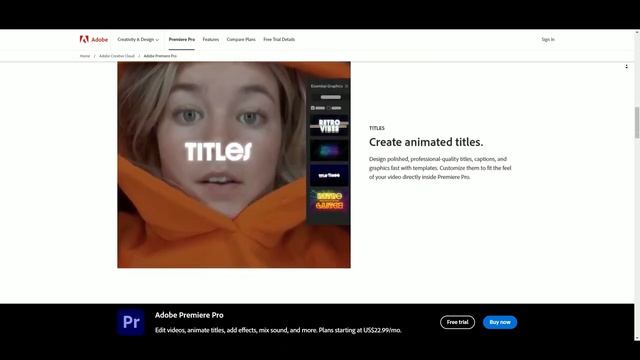The width and height of the screenshot is (640, 360).
Task: Click the page vertical scrollbar thumb
Action: (637, 122)
